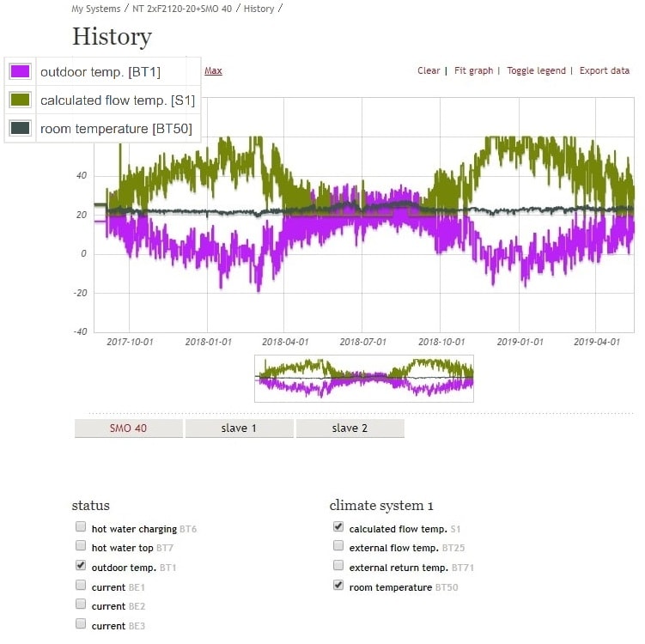The width and height of the screenshot is (645, 644).
Task: Enable the hot water charging BT6 checkbox
Action: (x=81, y=527)
